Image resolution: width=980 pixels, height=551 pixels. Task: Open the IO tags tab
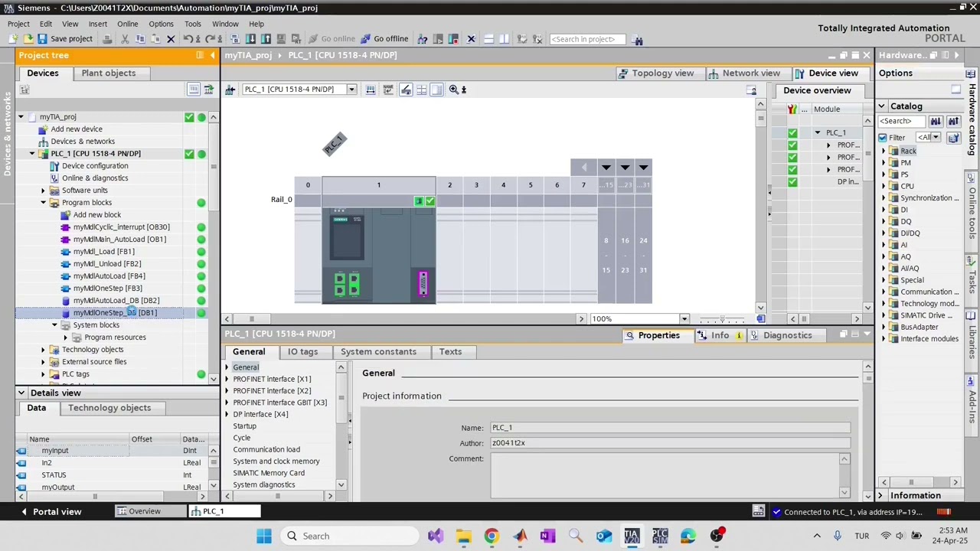tap(302, 352)
